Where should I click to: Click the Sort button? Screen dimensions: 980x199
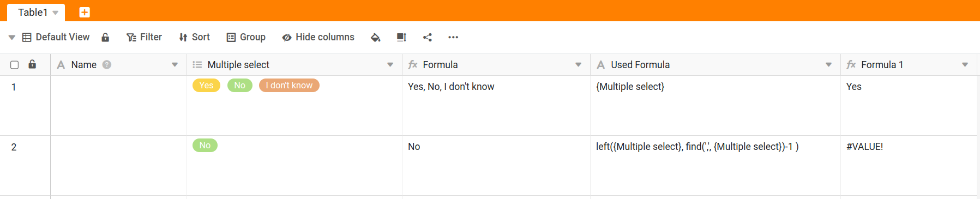tap(194, 37)
